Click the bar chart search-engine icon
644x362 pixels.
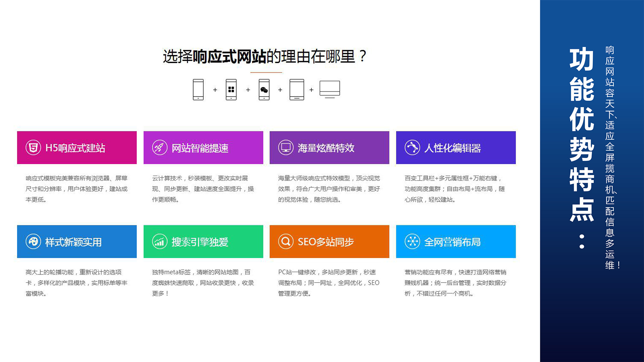pos(160,242)
